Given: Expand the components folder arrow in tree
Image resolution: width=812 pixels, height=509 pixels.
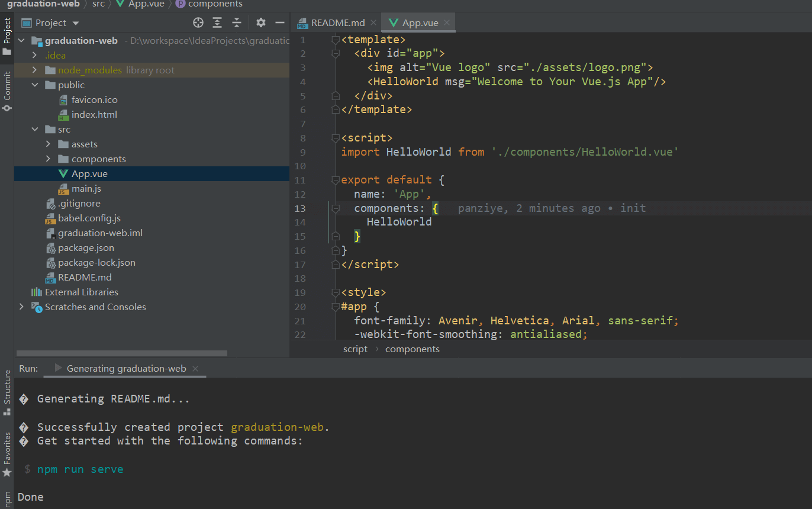Looking at the screenshot, I should pos(49,159).
